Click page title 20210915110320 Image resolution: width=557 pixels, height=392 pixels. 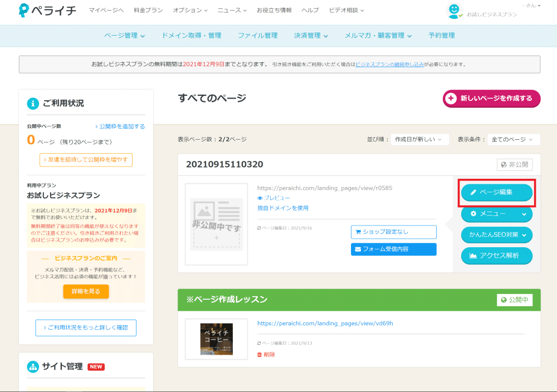(224, 164)
